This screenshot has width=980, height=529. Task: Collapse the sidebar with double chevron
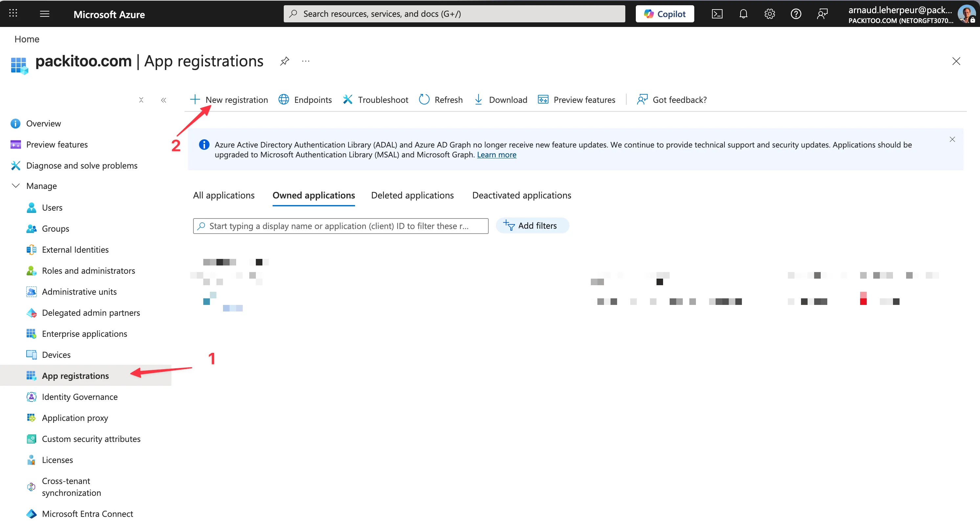[164, 100]
